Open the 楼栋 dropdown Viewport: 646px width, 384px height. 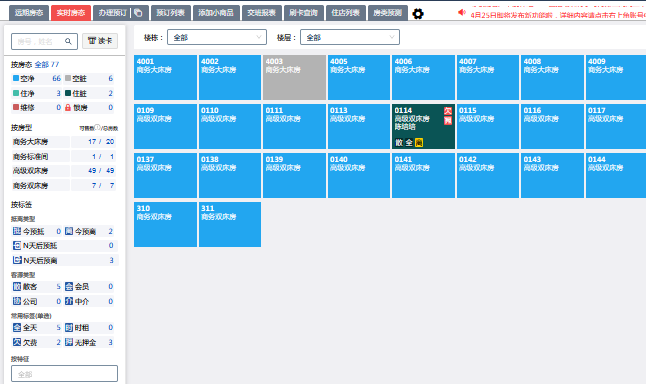(x=217, y=37)
